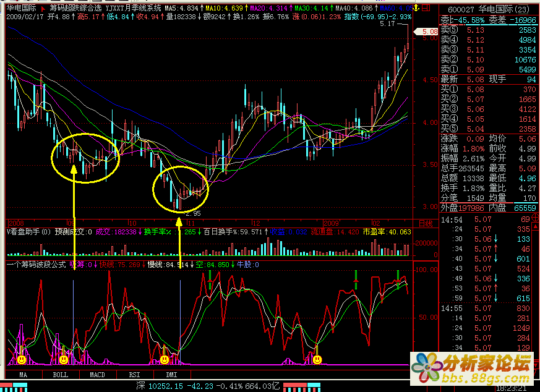540x392 pixels.
Task: Click the 5.08 current price tag on axis
Action: (426, 32)
